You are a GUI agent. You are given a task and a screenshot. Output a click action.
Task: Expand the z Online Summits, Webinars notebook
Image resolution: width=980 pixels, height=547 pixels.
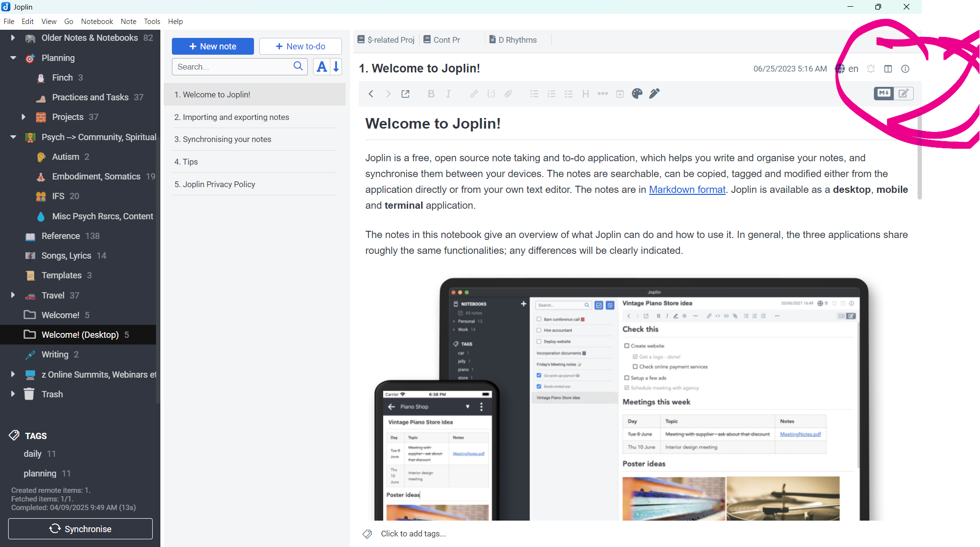(13, 374)
